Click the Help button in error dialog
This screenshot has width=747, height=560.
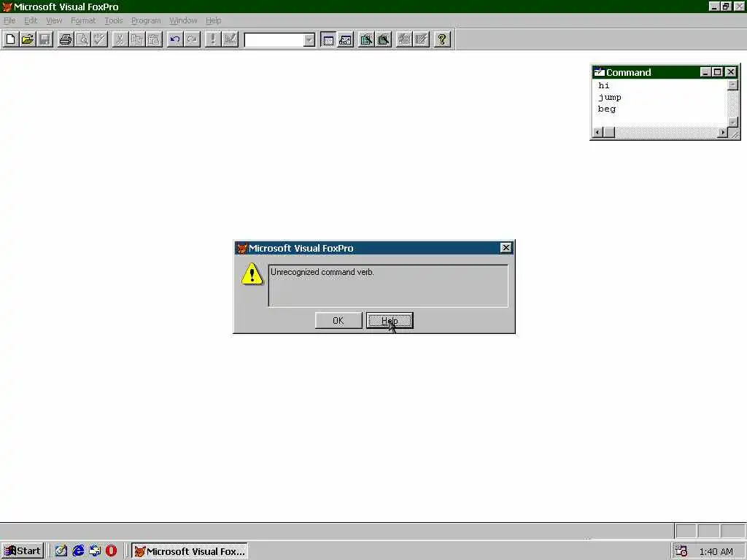[x=390, y=321]
